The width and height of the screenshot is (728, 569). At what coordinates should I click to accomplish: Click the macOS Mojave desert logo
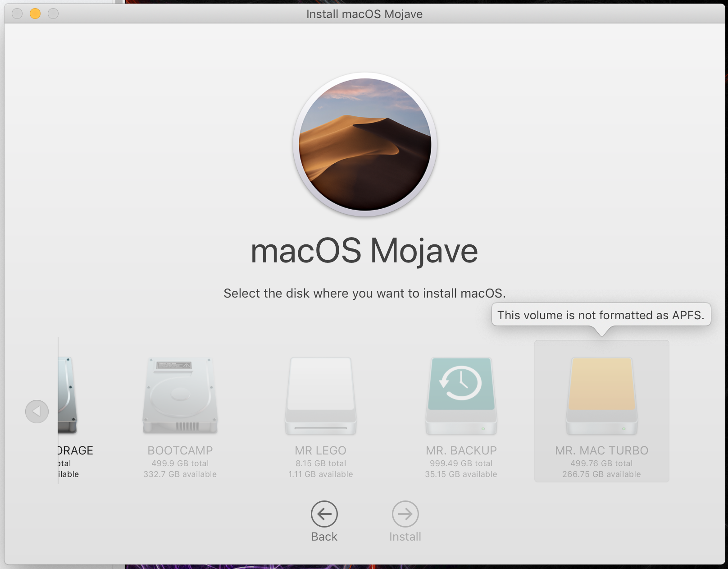(365, 144)
